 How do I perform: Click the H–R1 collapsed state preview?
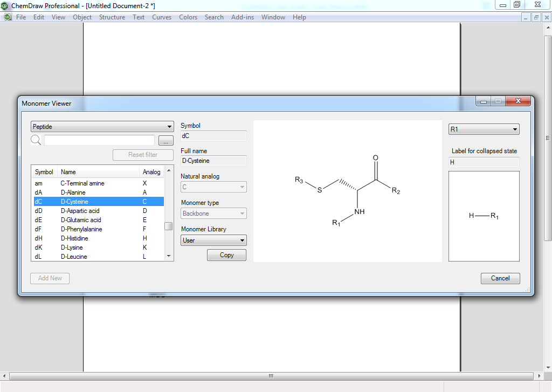484,216
